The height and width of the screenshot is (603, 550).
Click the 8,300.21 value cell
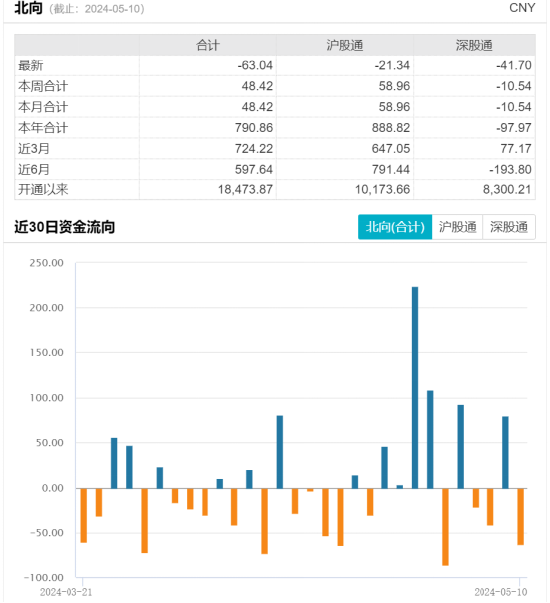pyautogui.click(x=507, y=190)
